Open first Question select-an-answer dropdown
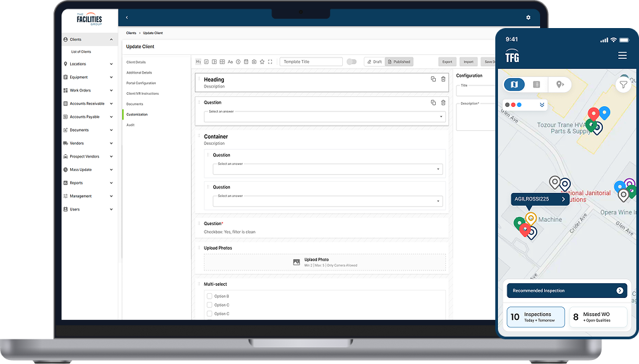 (x=324, y=117)
